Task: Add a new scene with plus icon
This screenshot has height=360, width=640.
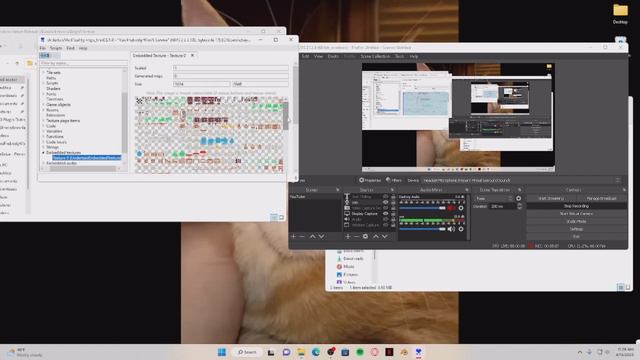Action: point(293,236)
